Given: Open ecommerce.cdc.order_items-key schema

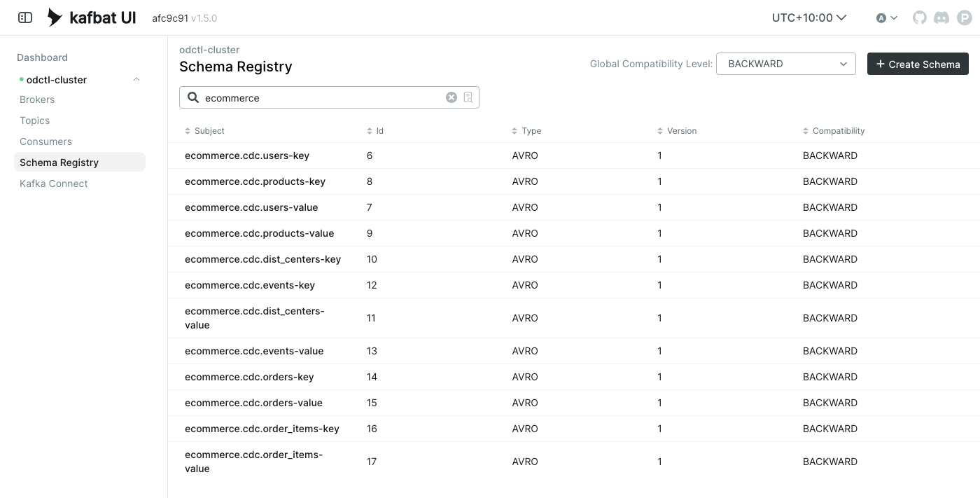Looking at the screenshot, I should pyautogui.click(x=262, y=429).
